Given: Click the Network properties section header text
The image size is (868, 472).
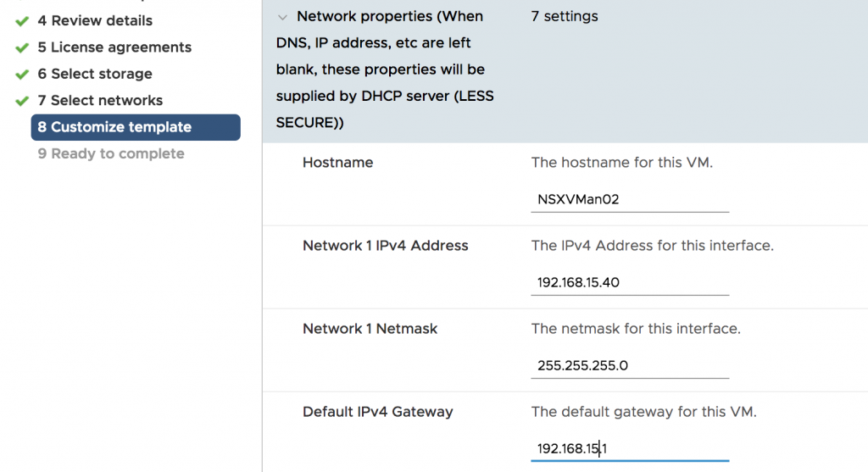Looking at the screenshot, I should tap(386, 69).
